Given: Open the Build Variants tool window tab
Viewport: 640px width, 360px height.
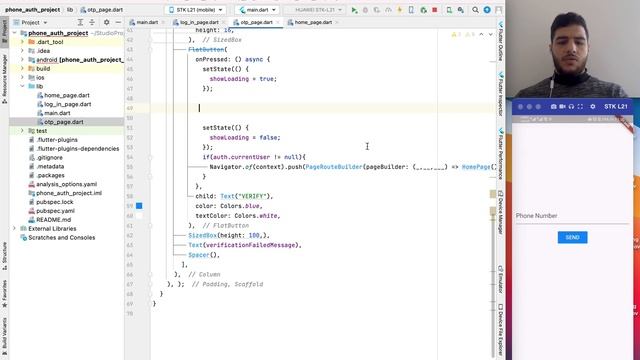Looking at the screenshot, I should pos(4,337).
